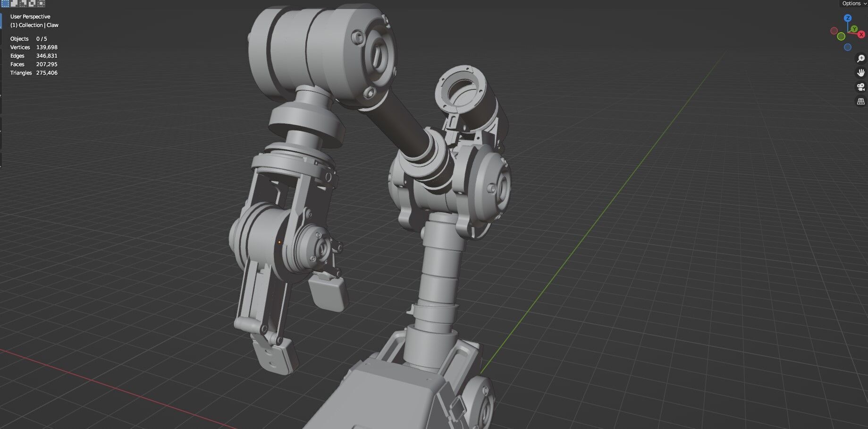
Task: Click the User Perspective label
Action: click(x=30, y=17)
